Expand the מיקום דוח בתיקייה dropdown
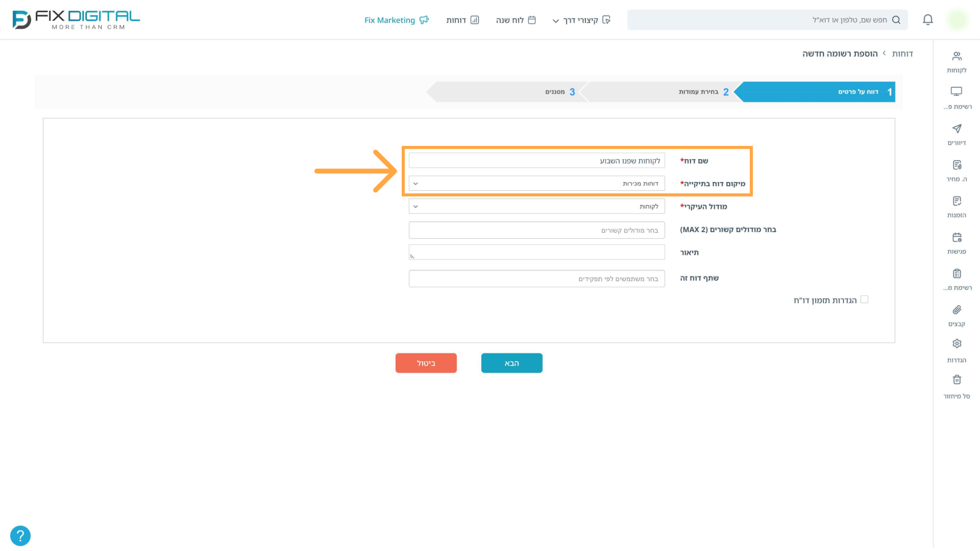 tap(536, 184)
